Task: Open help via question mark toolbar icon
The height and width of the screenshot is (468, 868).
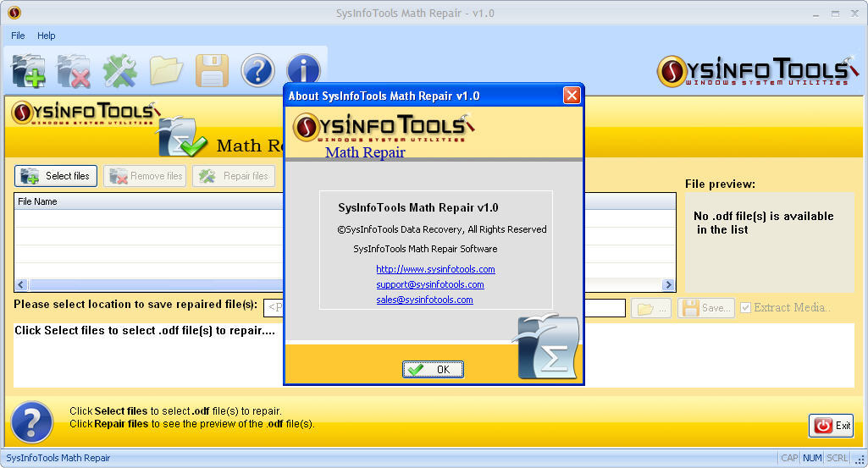Action: click(x=258, y=71)
